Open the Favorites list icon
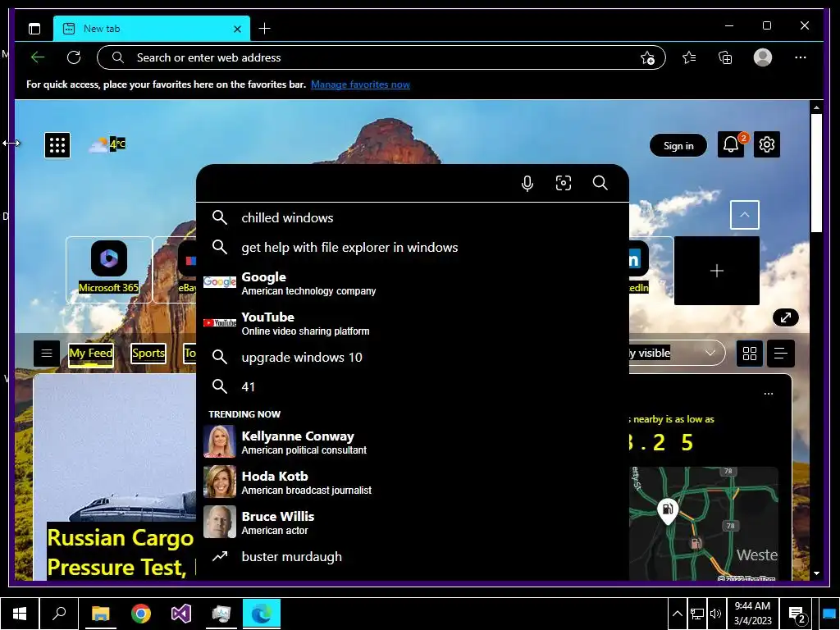The width and height of the screenshot is (840, 630). click(689, 57)
